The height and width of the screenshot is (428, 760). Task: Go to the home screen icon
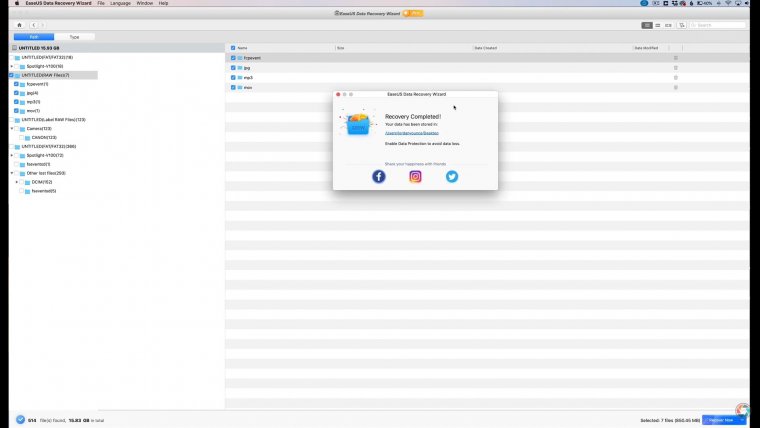click(x=19, y=25)
